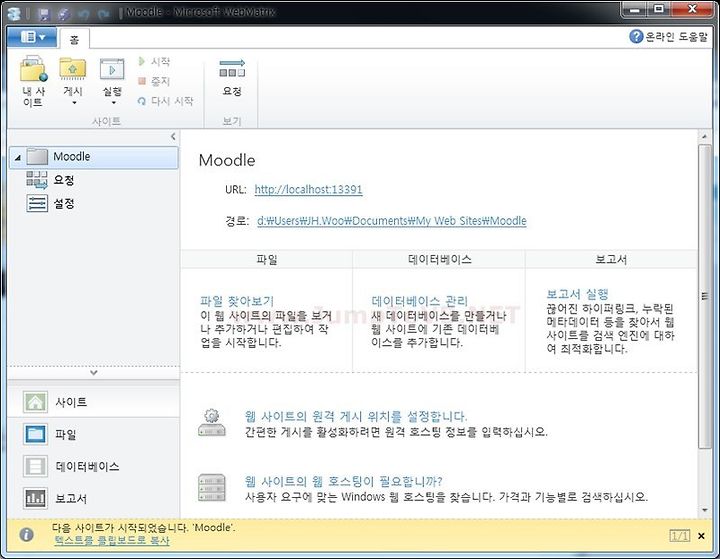
Task: Collapse the left navigation pane chevron
Action: point(173,136)
